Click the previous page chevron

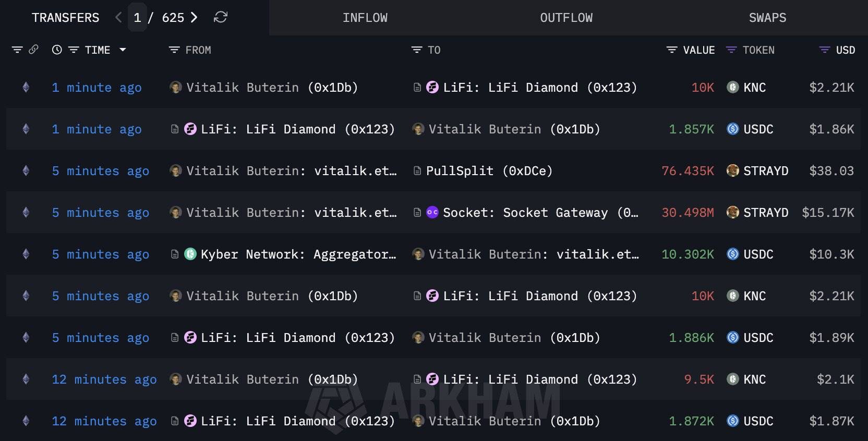click(x=118, y=17)
